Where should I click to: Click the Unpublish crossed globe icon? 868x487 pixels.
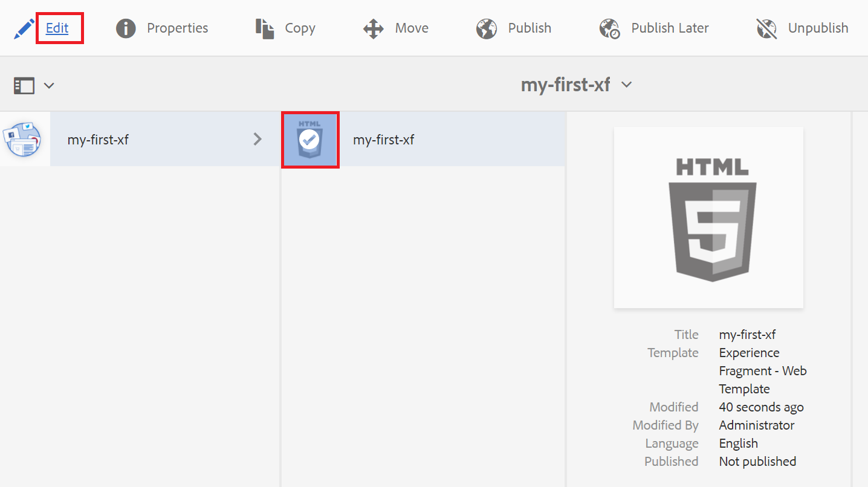(x=766, y=28)
